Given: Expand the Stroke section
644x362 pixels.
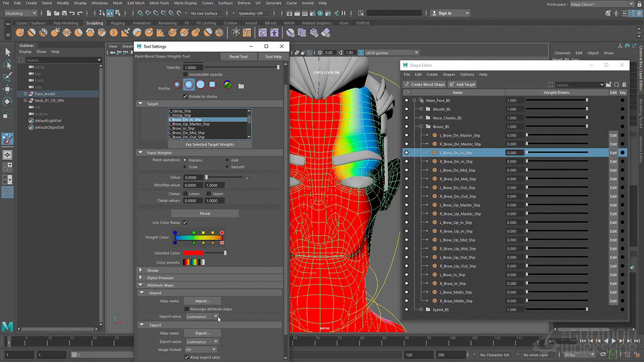Looking at the screenshot, I should coord(141,270).
